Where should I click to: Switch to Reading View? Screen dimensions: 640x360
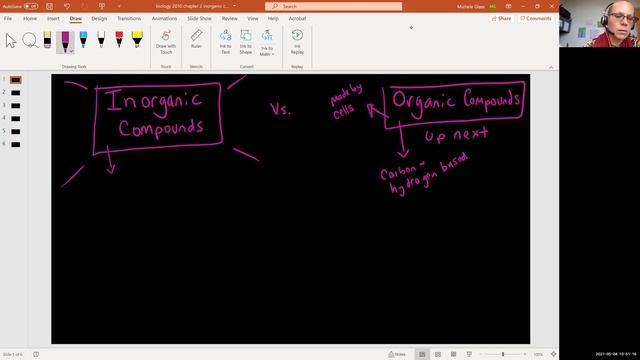coord(453,354)
